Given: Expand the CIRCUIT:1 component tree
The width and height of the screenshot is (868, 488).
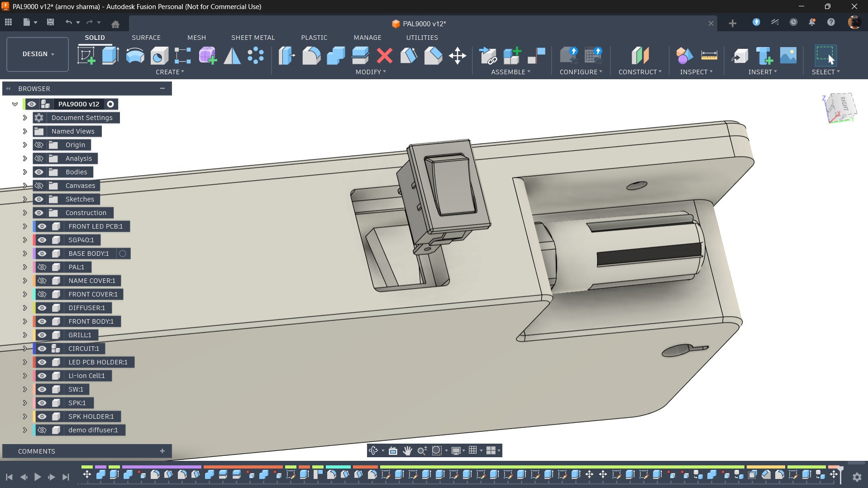Looking at the screenshot, I should (x=25, y=349).
